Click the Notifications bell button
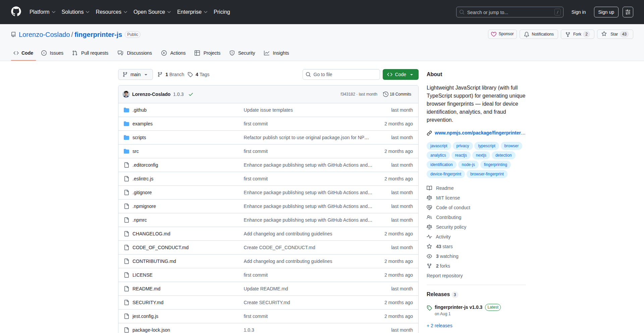 coord(539,34)
